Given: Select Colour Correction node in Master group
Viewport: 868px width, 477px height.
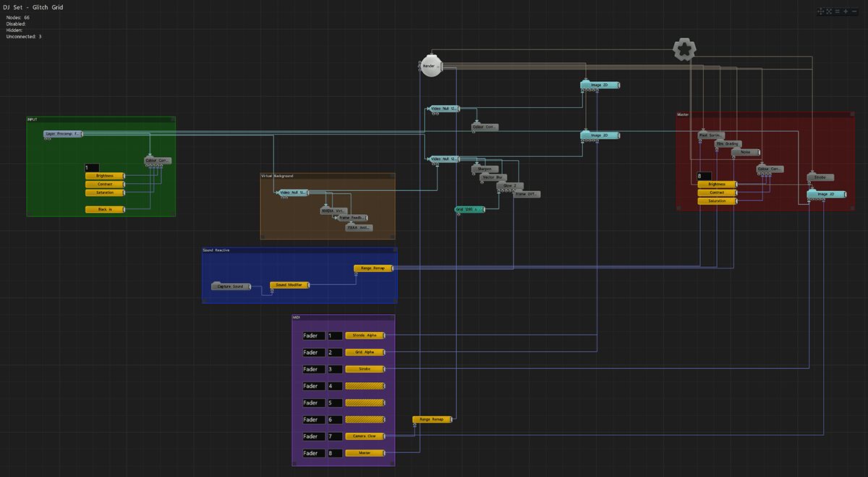Looking at the screenshot, I should [x=770, y=169].
